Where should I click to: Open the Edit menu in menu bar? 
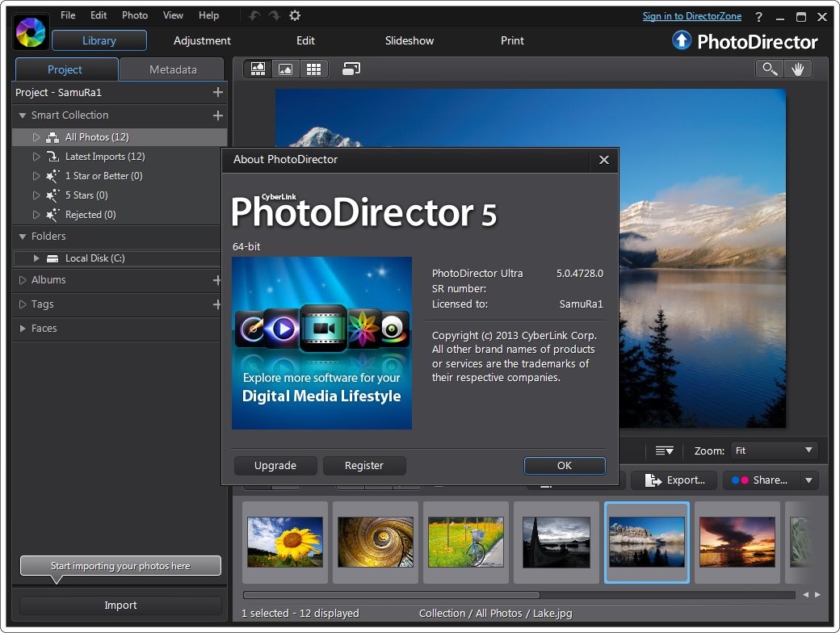coord(99,15)
